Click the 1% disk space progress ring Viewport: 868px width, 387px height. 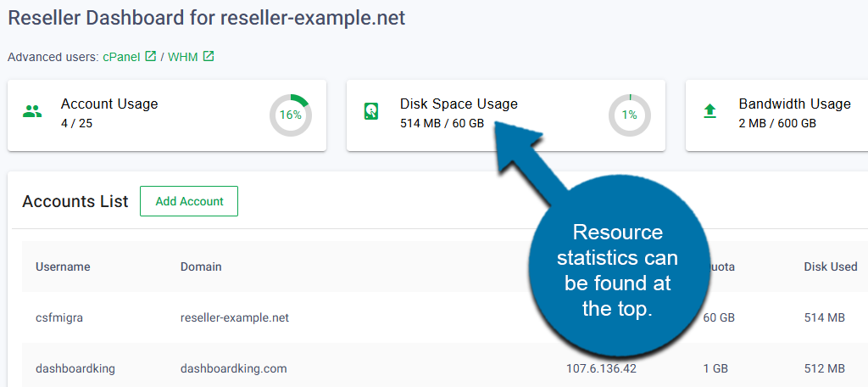pos(630,115)
